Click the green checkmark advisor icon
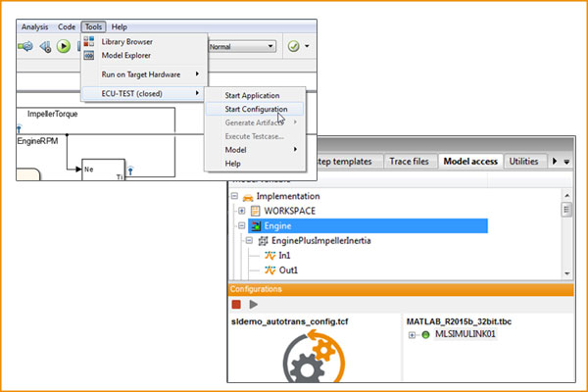The height and width of the screenshot is (392, 588). click(294, 46)
